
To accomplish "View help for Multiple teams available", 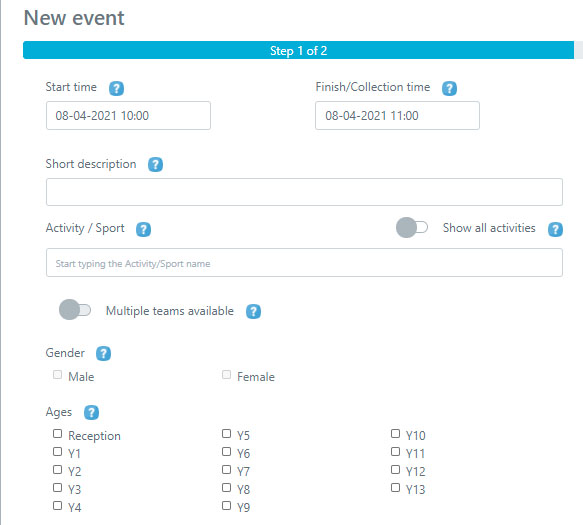I will coord(254,311).
